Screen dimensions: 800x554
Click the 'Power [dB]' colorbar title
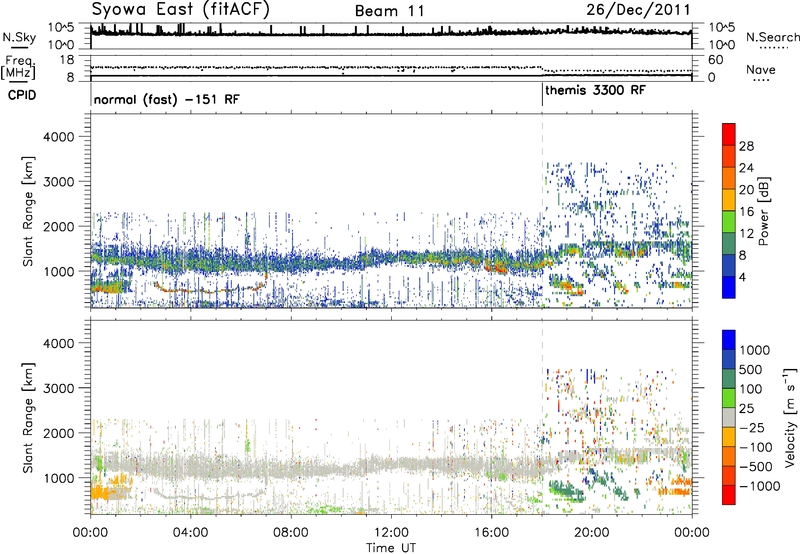[x=764, y=211]
